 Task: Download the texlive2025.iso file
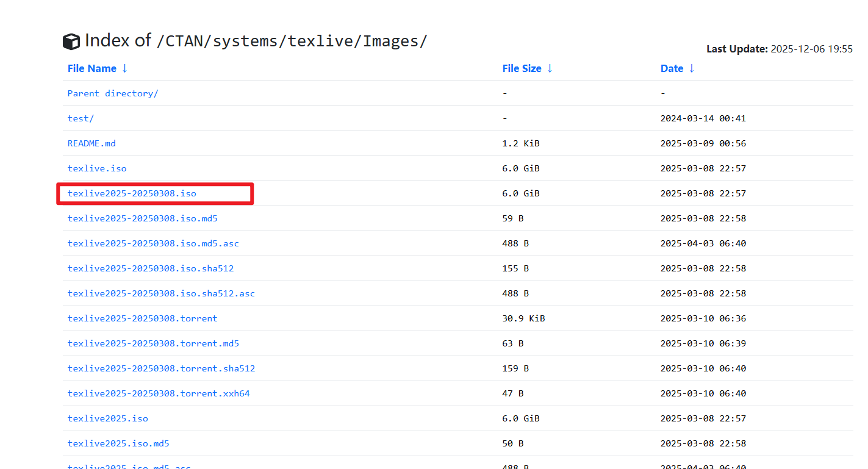coord(107,418)
